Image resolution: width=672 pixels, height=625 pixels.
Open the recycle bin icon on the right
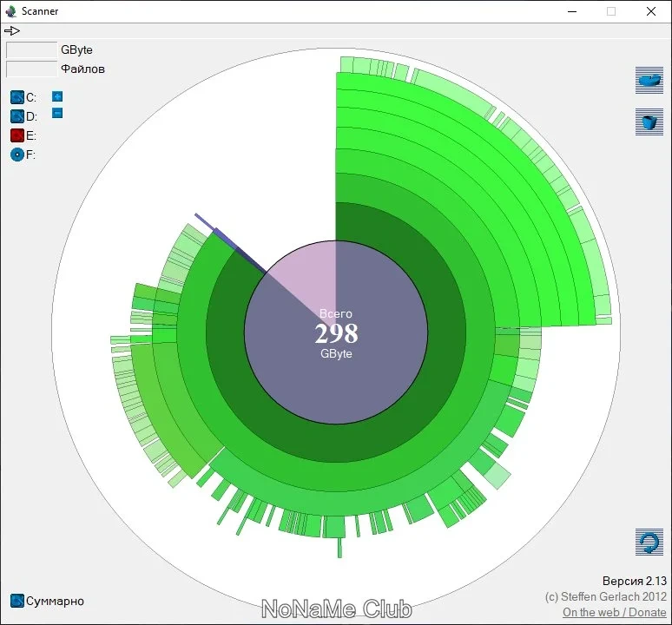pyautogui.click(x=649, y=122)
